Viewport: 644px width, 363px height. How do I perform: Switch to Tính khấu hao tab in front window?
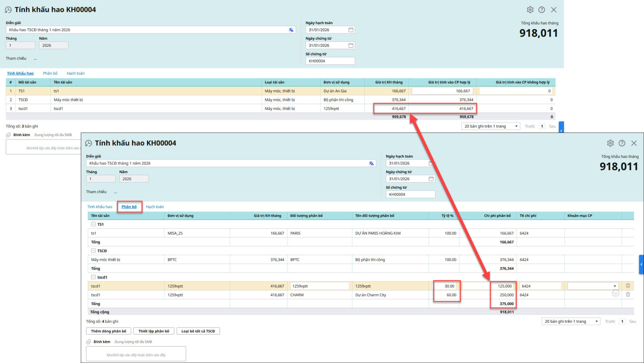(99, 207)
